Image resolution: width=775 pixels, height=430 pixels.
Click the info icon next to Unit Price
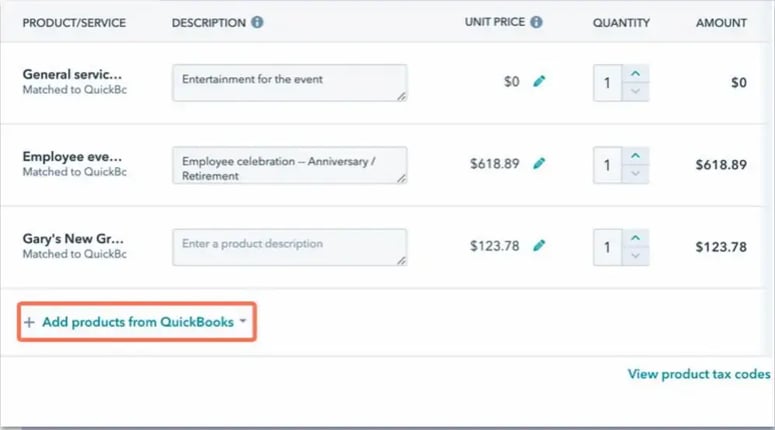(x=536, y=22)
